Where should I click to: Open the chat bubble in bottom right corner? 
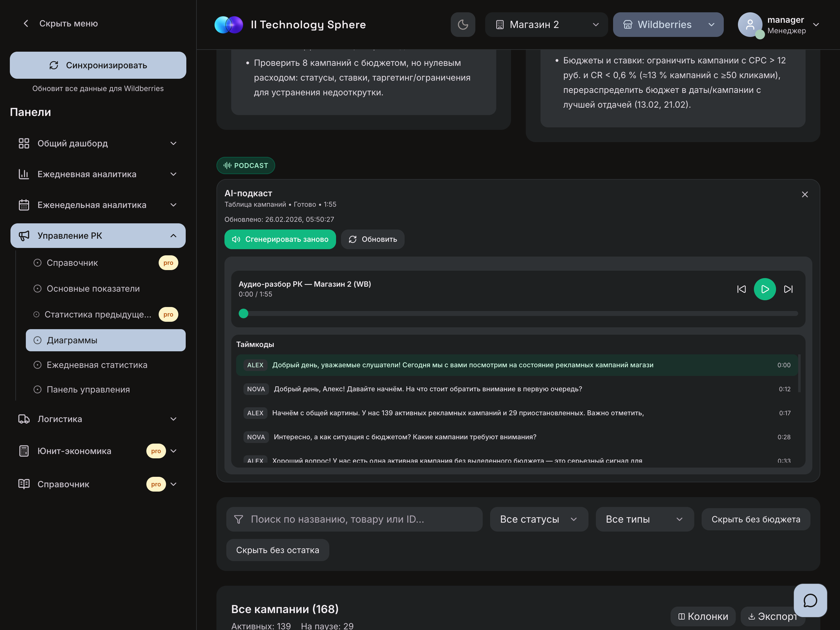pos(810,600)
